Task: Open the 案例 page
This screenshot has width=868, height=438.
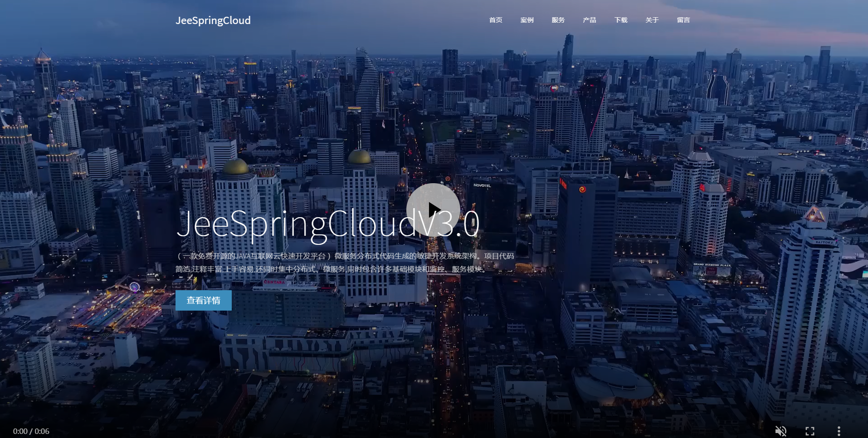Action: point(527,20)
